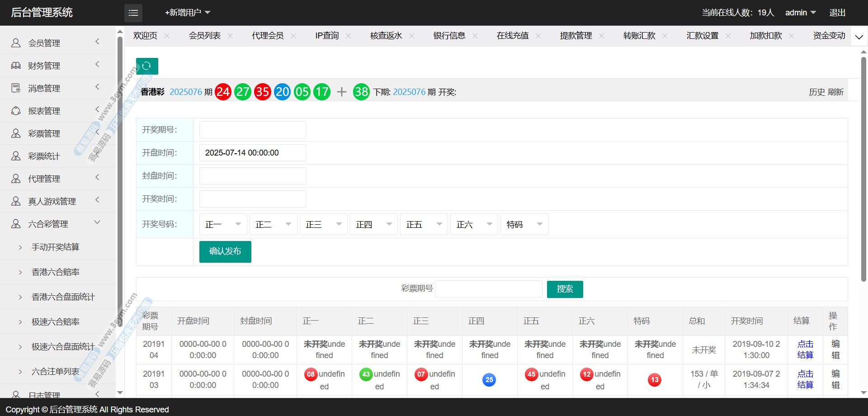Click the 开奖期号 input field
Viewport: 868px width, 416px height.
pyautogui.click(x=253, y=130)
